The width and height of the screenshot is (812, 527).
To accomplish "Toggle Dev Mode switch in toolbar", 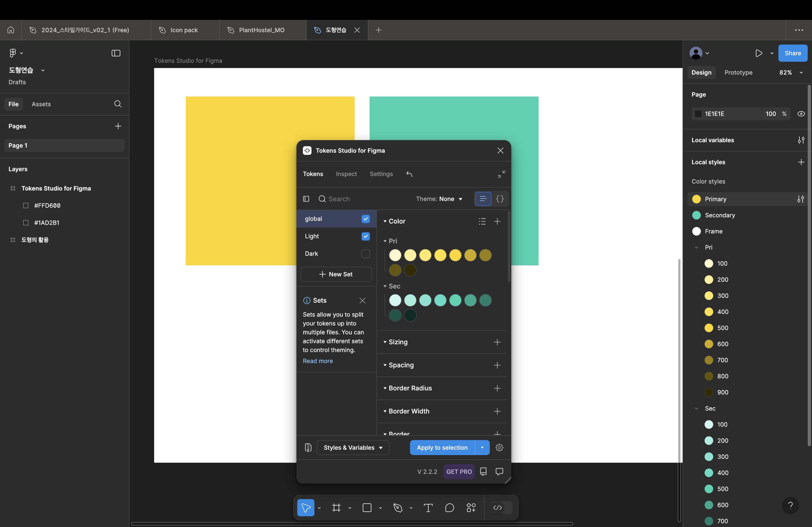I will pos(502,508).
